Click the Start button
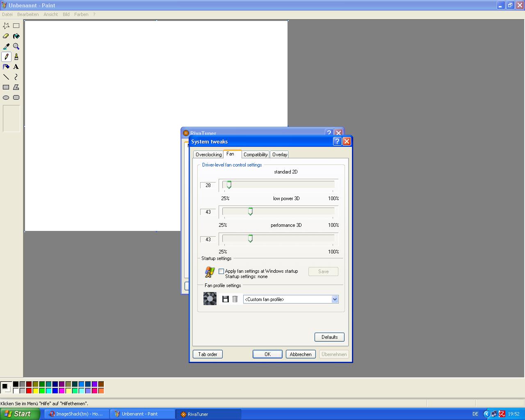Image resolution: width=525 pixels, height=420 pixels. click(x=20, y=414)
